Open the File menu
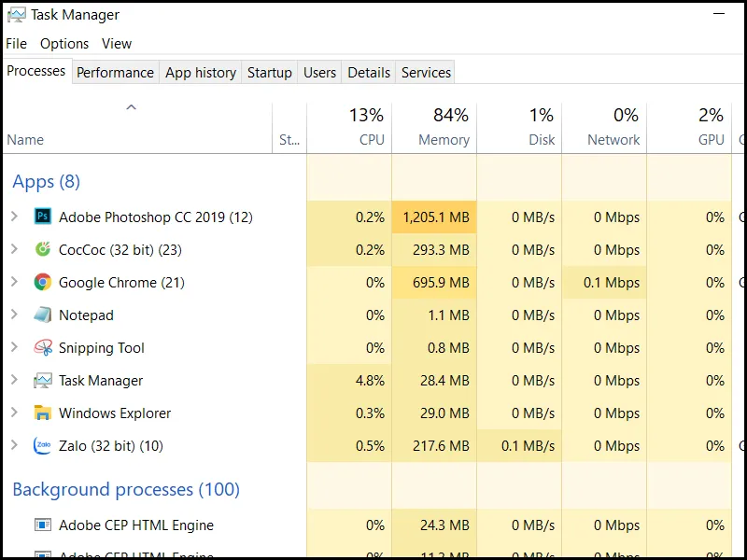 (16, 43)
